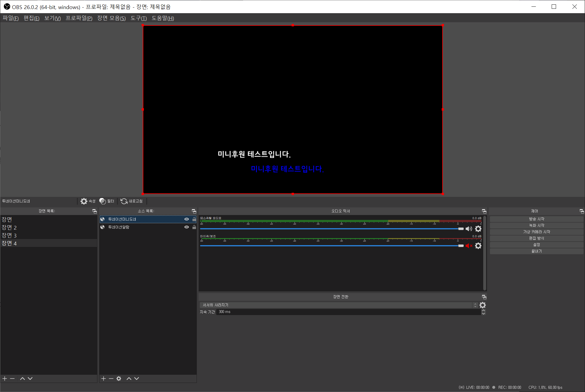
Task: Open transition properties gear icon
Action: coord(483,305)
